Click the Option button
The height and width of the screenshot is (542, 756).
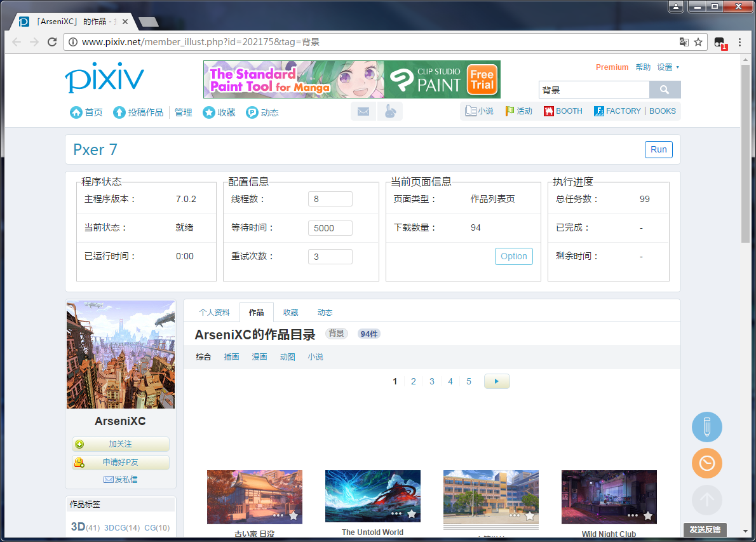pyautogui.click(x=513, y=256)
